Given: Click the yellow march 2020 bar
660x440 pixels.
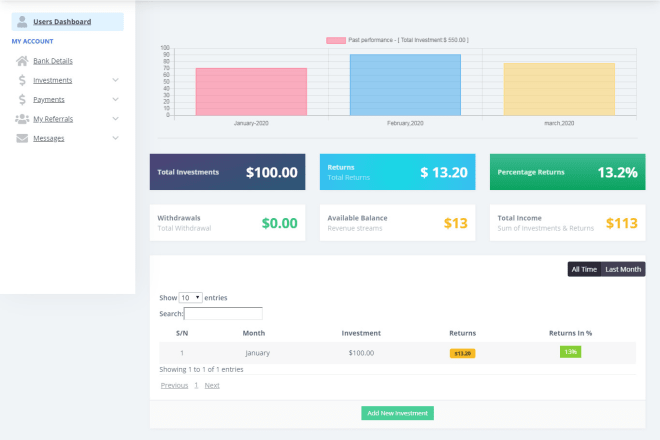Looking at the screenshot, I should pos(559,89).
